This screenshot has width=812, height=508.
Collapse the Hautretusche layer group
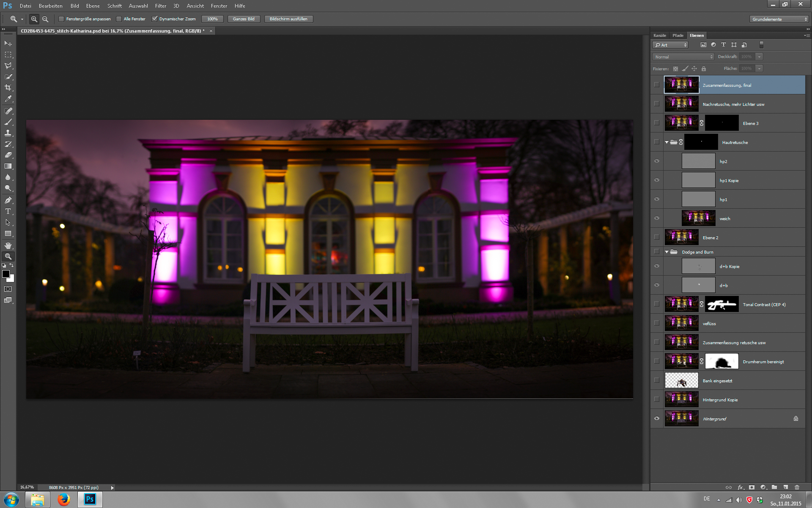[667, 142]
